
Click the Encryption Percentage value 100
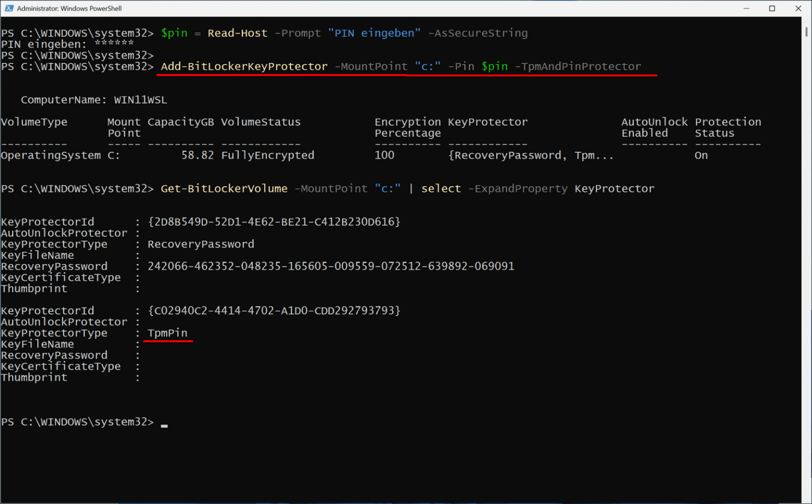coord(384,155)
